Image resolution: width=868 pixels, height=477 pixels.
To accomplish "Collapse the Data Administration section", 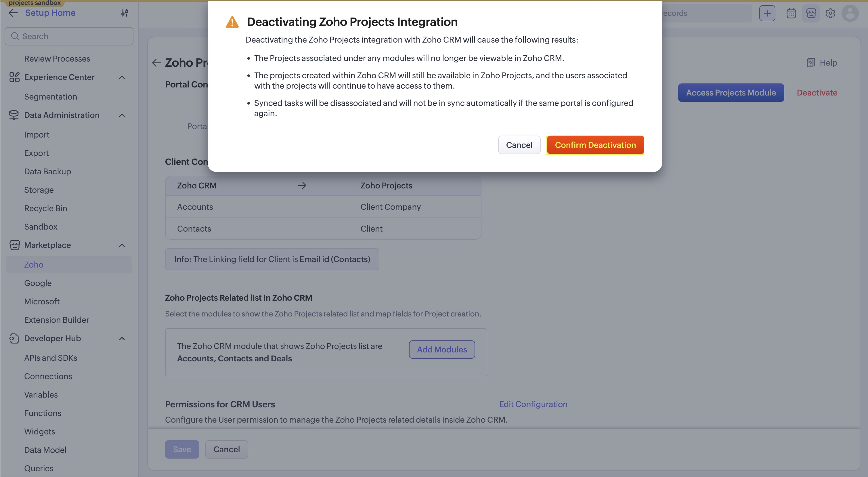I will [x=122, y=115].
